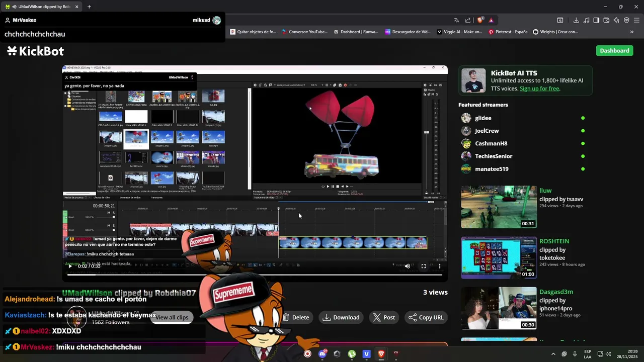The height and width of the screenshot is (362, 644).
Task: Open the Brave Wallet icon
Action: (x=606, y=20)
